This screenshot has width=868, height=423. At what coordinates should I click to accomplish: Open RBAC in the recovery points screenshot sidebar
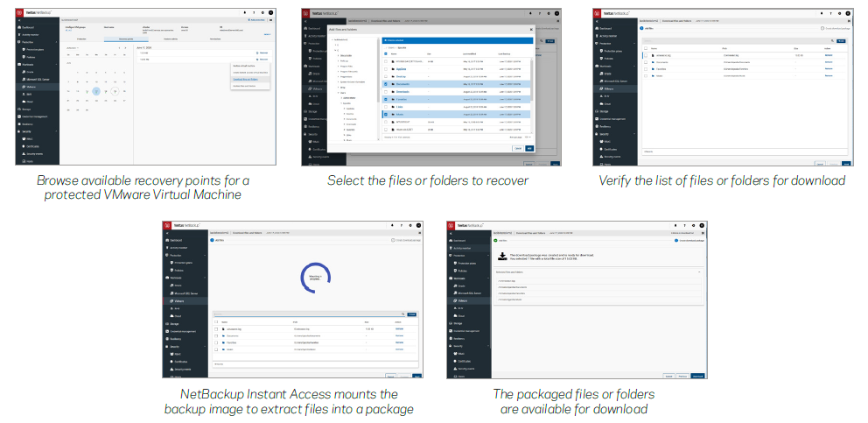pyautogui.click(x=30, y=138)
